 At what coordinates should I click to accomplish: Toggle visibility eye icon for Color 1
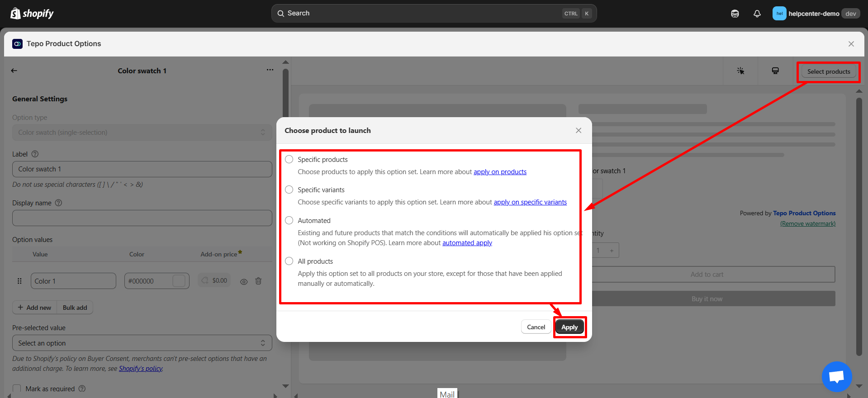coord(244,281)
